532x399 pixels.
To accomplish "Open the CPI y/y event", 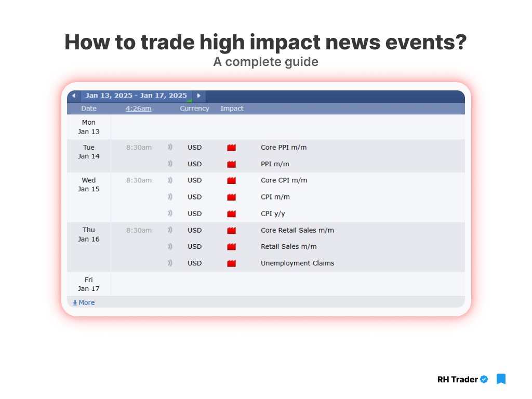I will (x=273, y=214).
